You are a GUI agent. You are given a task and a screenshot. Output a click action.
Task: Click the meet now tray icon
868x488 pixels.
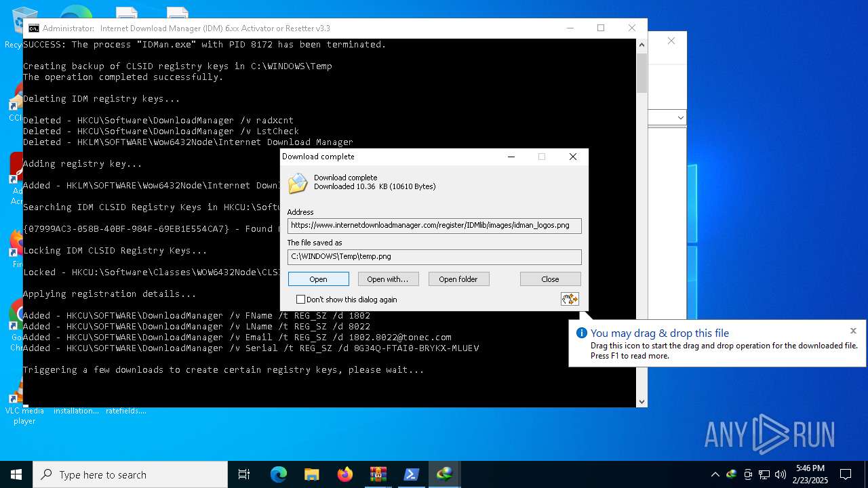748,474
